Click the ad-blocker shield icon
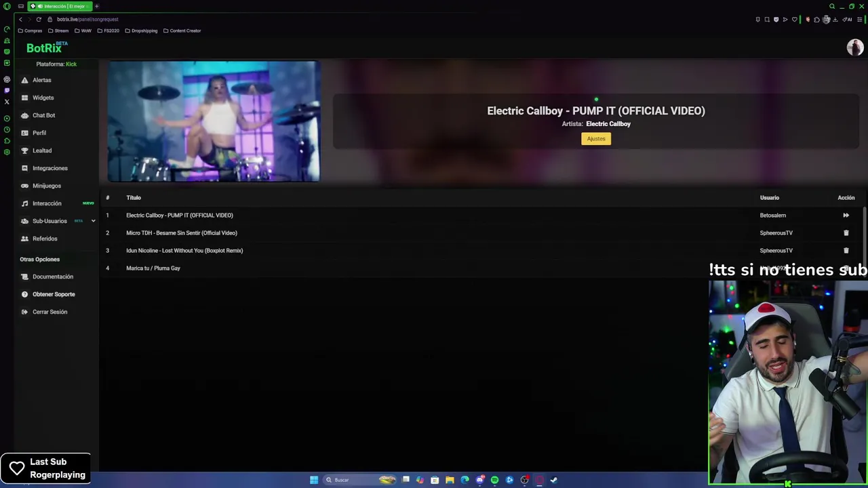The height and width of the screenshot is (488, 868). pos(776,20)
